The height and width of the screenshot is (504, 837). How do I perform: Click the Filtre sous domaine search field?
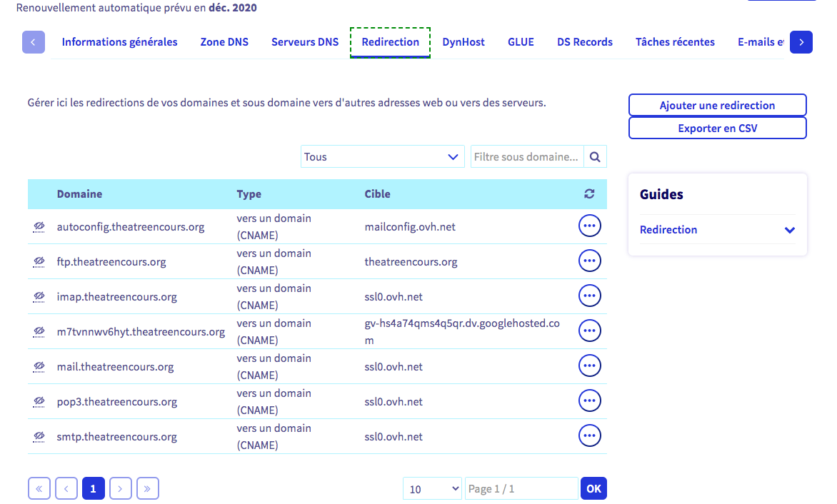tap(527, 157)
